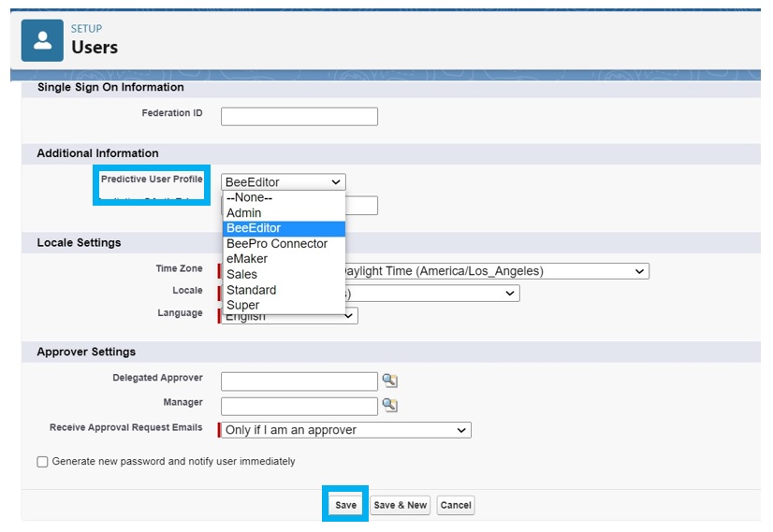Open the Delegated Approver lookup icon

(389, 381)
